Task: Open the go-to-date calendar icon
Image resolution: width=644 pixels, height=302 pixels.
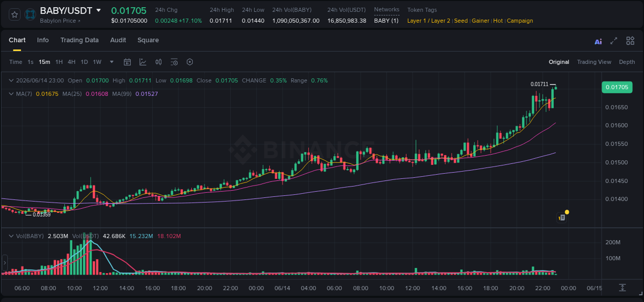Action: pyautogui.click(x=127, y=62)
